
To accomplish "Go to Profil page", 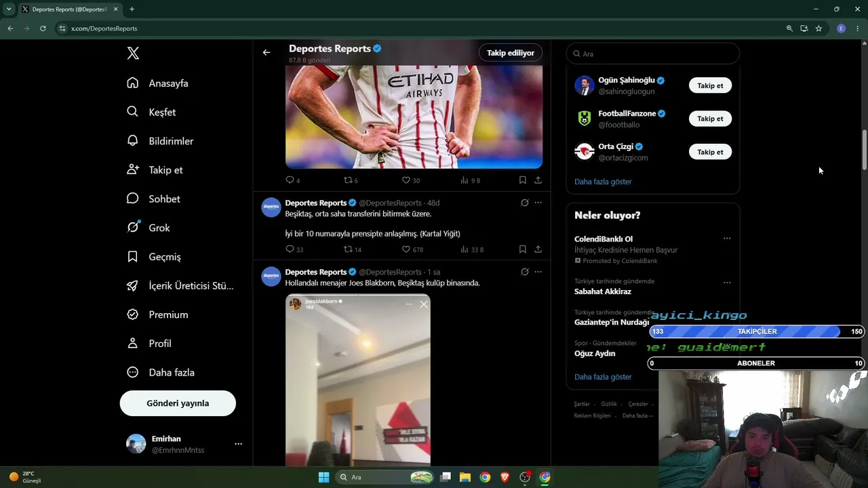I will pos(149,344).
